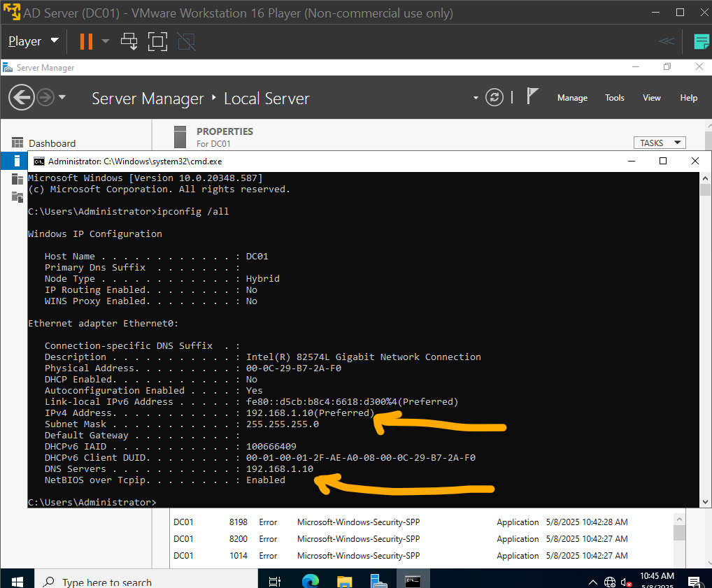
Task: Click the VMware Player logo in title bar
Action: [x=11, y=13]
